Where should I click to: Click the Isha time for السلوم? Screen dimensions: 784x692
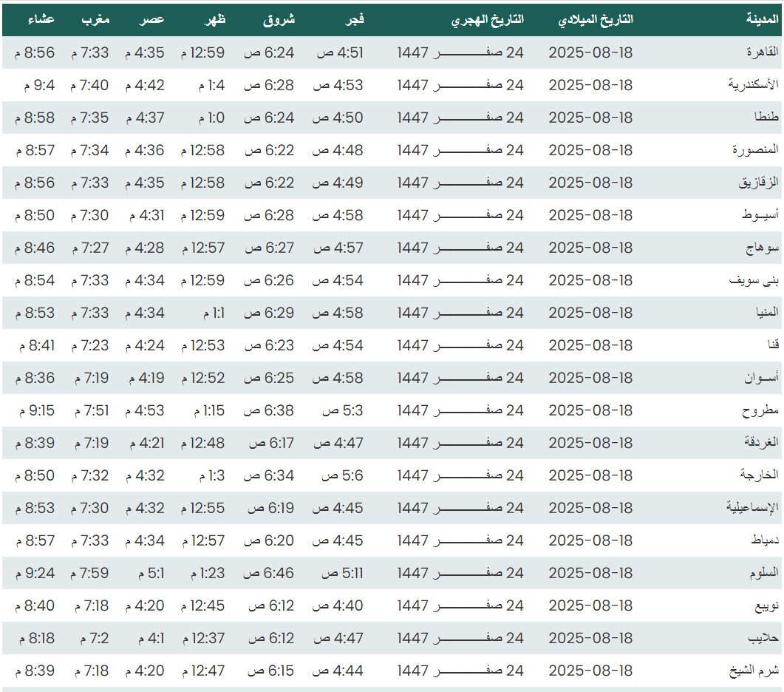35,573
